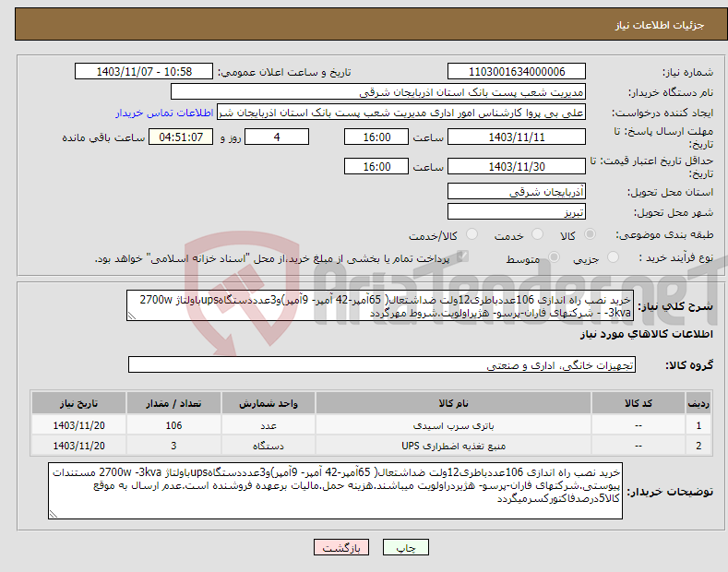Select the خدمت radio button
Screen dimensions: 728x572
pos(537,234)
